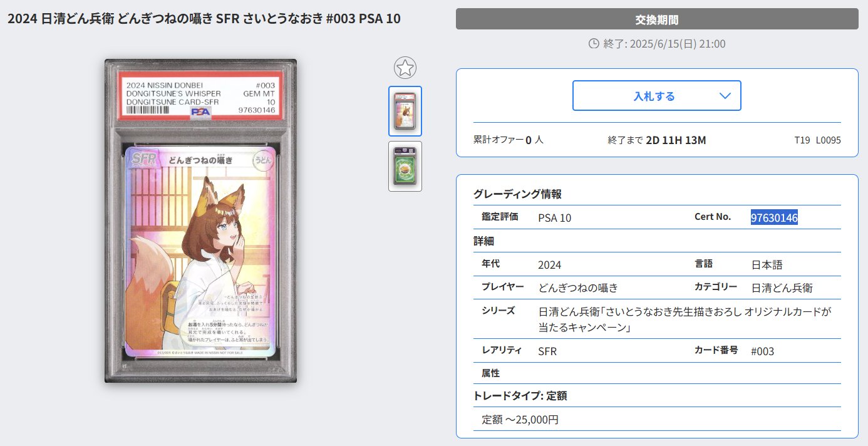Click the T19 L0095 code

tap(817, 140)
